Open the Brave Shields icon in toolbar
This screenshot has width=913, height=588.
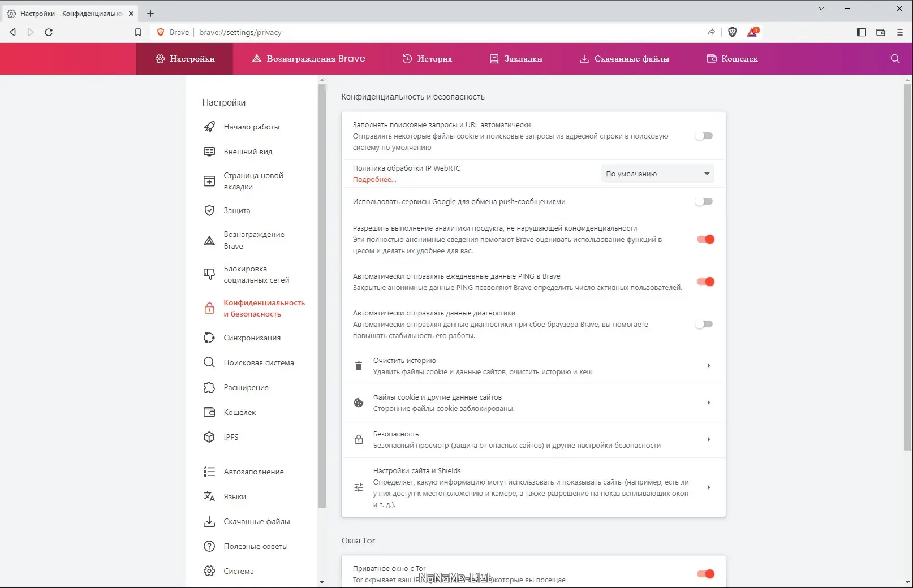[x=733, y=32]
